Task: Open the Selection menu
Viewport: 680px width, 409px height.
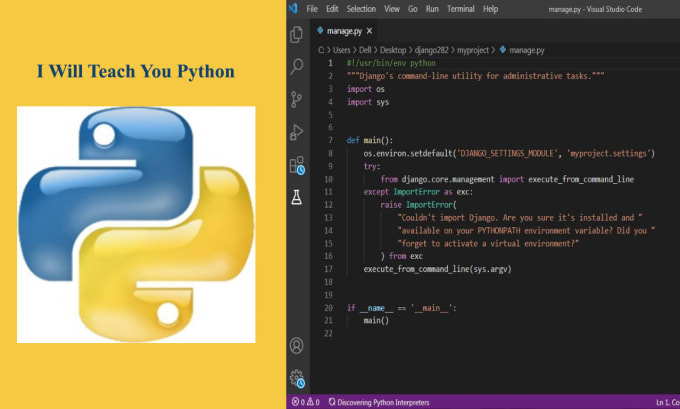Action: (x=361, y=9)
